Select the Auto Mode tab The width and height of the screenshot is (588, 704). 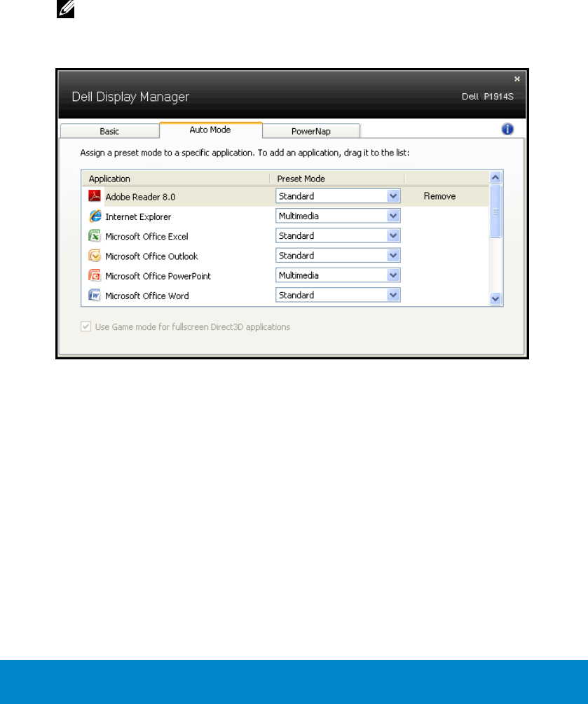pyautogui.click(x=211, y=130)
